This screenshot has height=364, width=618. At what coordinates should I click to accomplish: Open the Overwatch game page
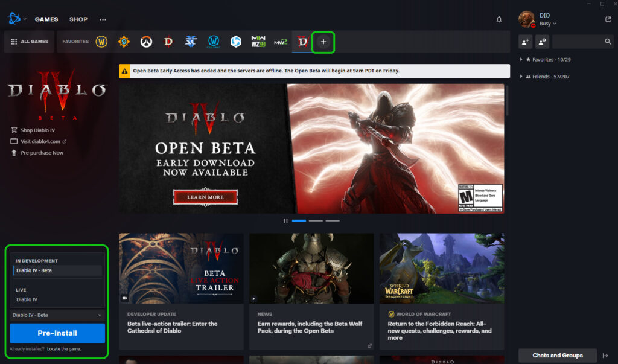click(145, 42)
